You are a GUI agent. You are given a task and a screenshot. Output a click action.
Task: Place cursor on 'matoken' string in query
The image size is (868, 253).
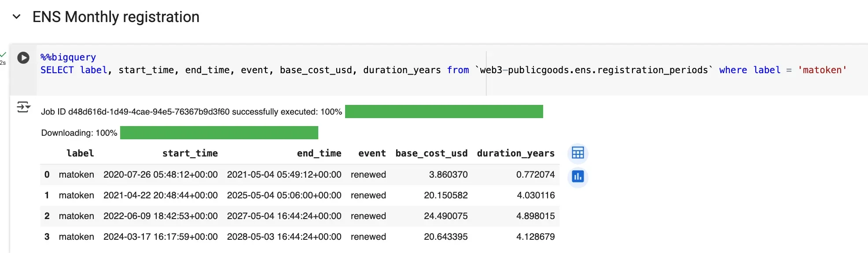(x=822, y=70)
